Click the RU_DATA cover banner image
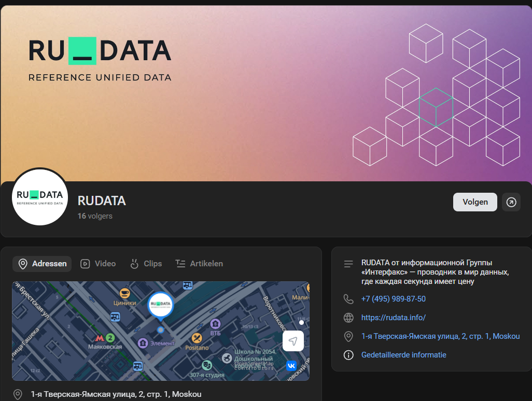This screenshot has width=532, height=401. [266, 93]
